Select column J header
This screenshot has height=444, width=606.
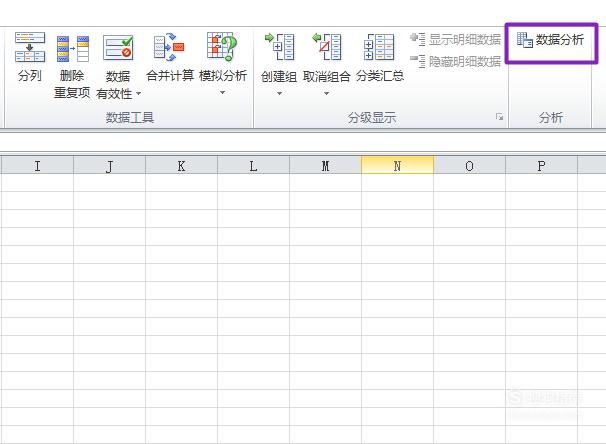109,166
